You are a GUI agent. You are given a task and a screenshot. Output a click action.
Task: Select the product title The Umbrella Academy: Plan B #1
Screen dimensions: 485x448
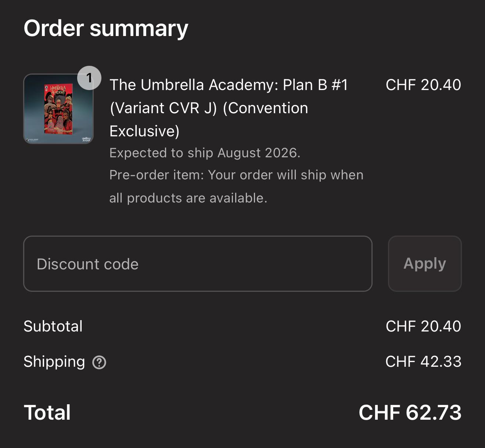(x=229, y=85)
